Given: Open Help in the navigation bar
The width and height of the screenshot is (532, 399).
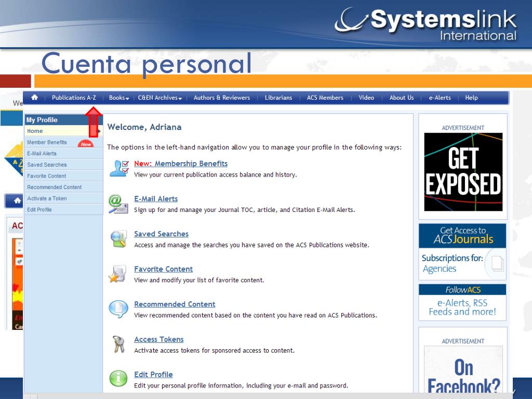Looking at the screenshot, I should click(x=471, y=98).
